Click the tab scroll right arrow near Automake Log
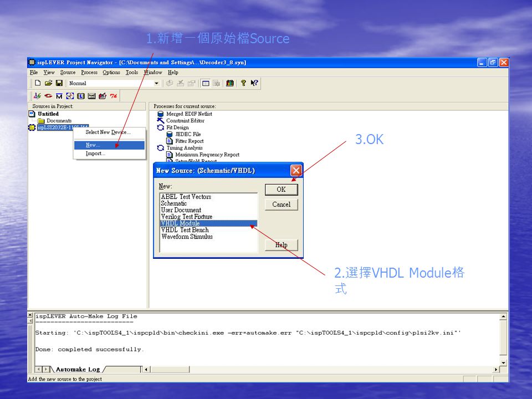Screen dimensions: 532x399 click(45, 369)
